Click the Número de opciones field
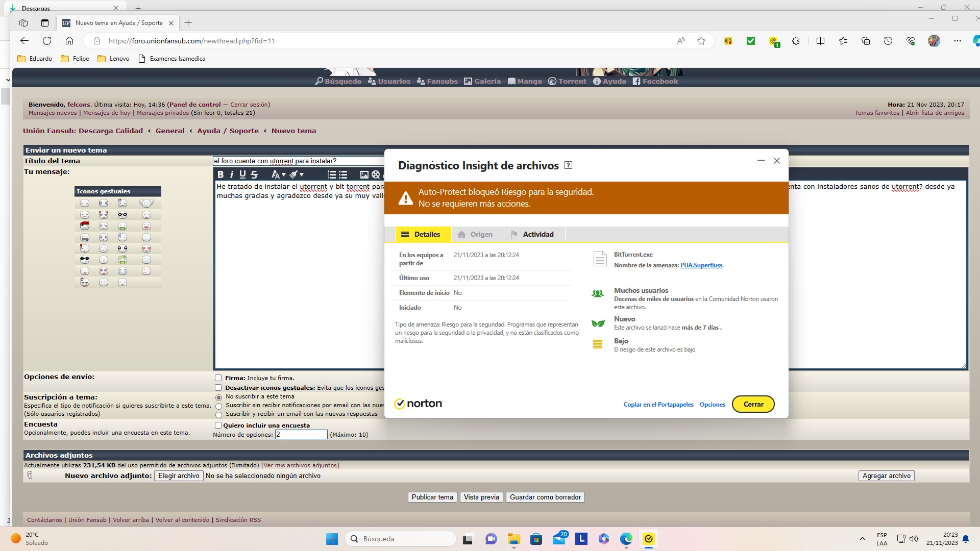The width and height of the screenshot is (980, 551). coord(301,435)
